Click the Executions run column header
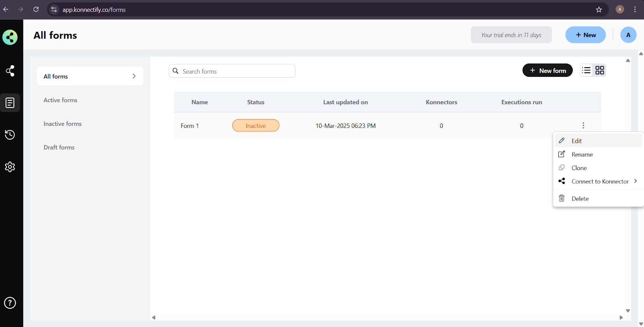 [522, 102]
